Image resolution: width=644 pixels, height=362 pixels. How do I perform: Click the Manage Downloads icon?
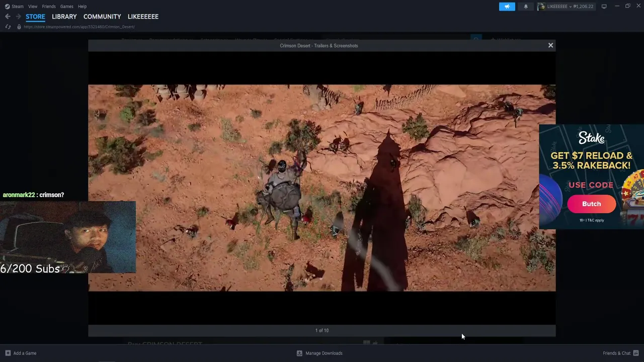pos(299,353)
